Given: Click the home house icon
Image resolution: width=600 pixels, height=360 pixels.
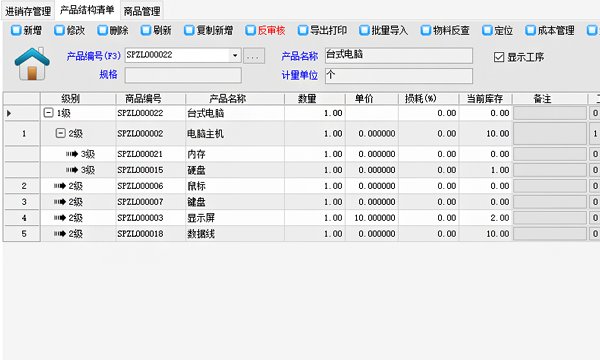Looking at the screenshot, I should point(32,64).
